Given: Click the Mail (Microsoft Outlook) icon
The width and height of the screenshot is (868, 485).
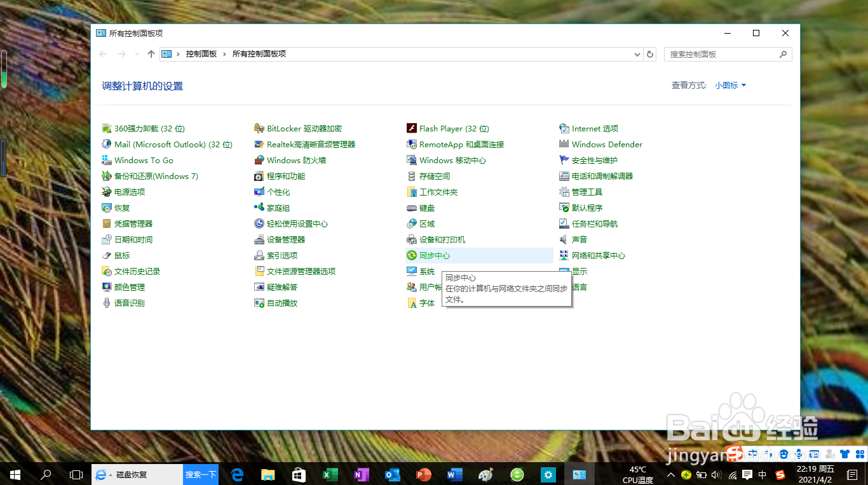Looking at the screenshot, I should pos(107,144).
